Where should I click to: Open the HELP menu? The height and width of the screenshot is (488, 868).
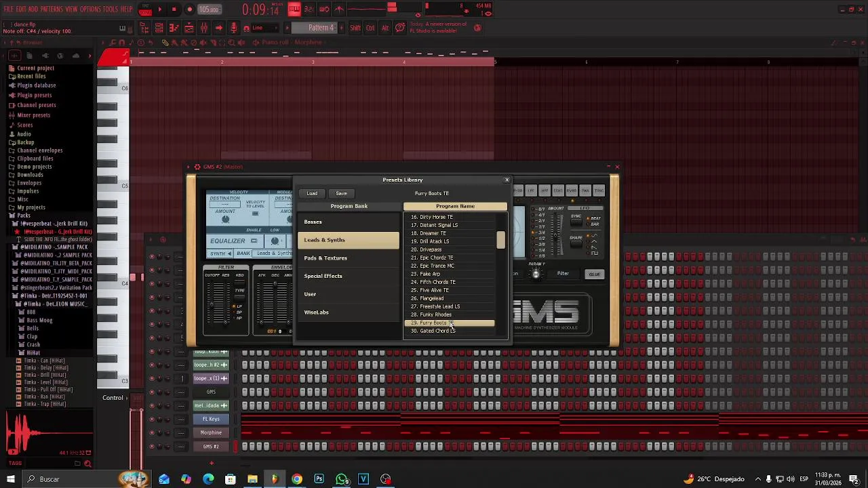127,9
